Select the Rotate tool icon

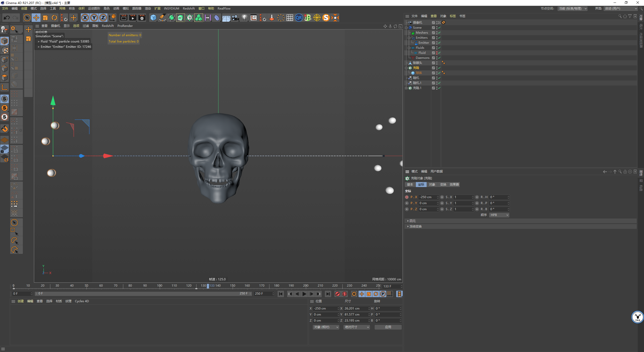click(54, 18)
